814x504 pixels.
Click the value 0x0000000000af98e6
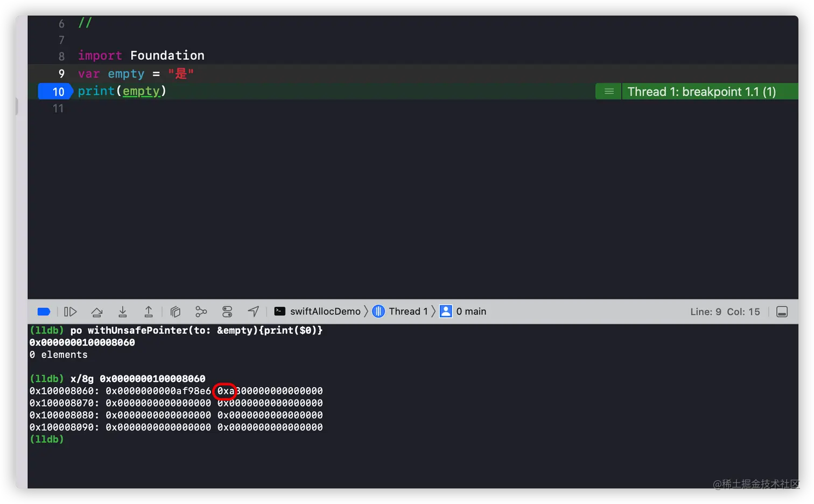coord(158,391)
